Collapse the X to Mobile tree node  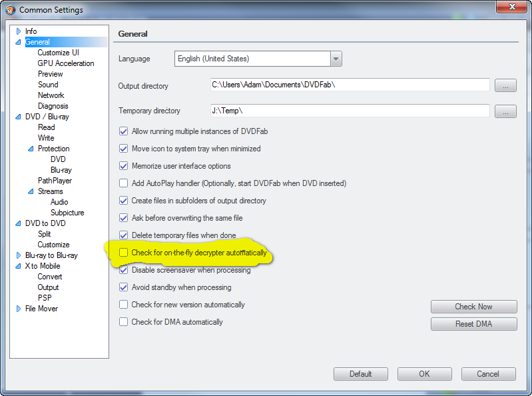tap(19, 266)
